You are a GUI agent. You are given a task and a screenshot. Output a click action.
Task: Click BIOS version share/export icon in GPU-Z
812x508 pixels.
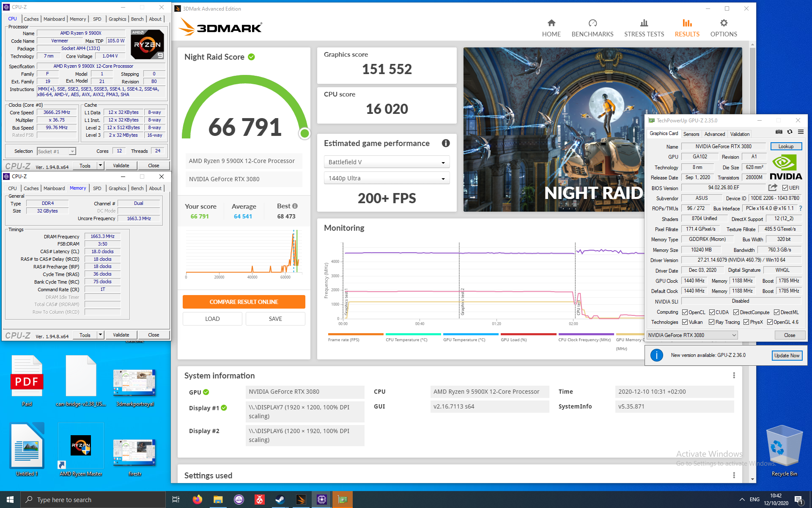tap(773, 188)
